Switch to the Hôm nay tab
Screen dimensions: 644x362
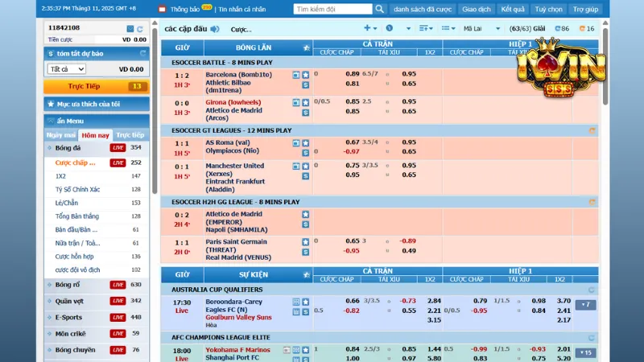tap(95, 135)
